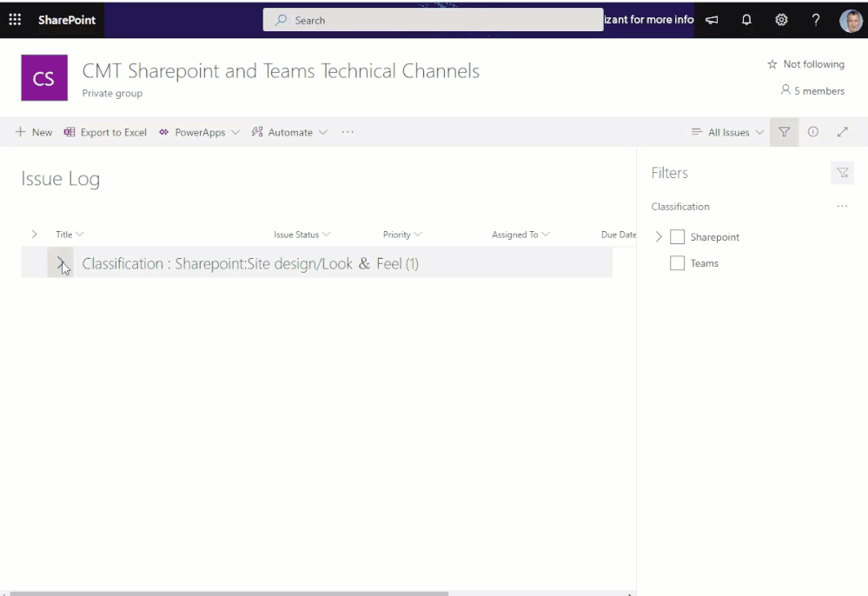Open the megaphone announcements icon

click(x=712, y=20)
